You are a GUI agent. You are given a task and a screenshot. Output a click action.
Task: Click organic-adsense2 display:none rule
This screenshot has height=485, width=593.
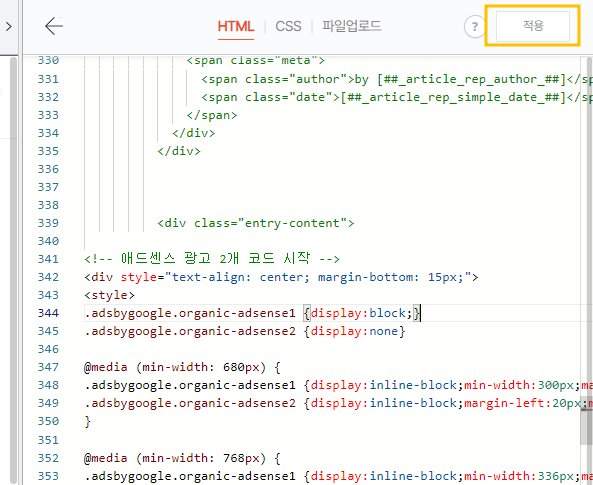coord(245,331)
